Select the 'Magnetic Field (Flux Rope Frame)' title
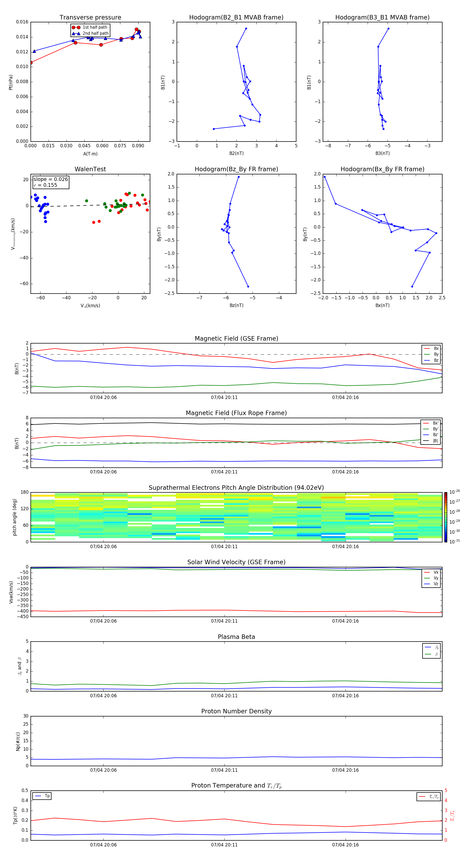Screen dimensions: 473x868 point(236,413)
